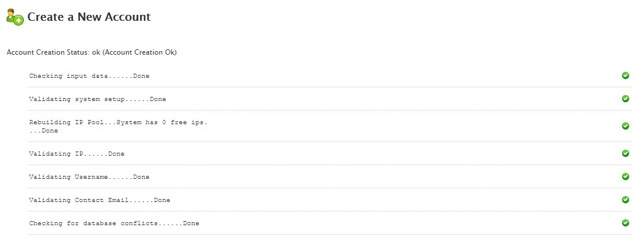Click the green checkmark for Validating Contact Email
The height and width of the screenshot is (243, 644).
[626, 200]
